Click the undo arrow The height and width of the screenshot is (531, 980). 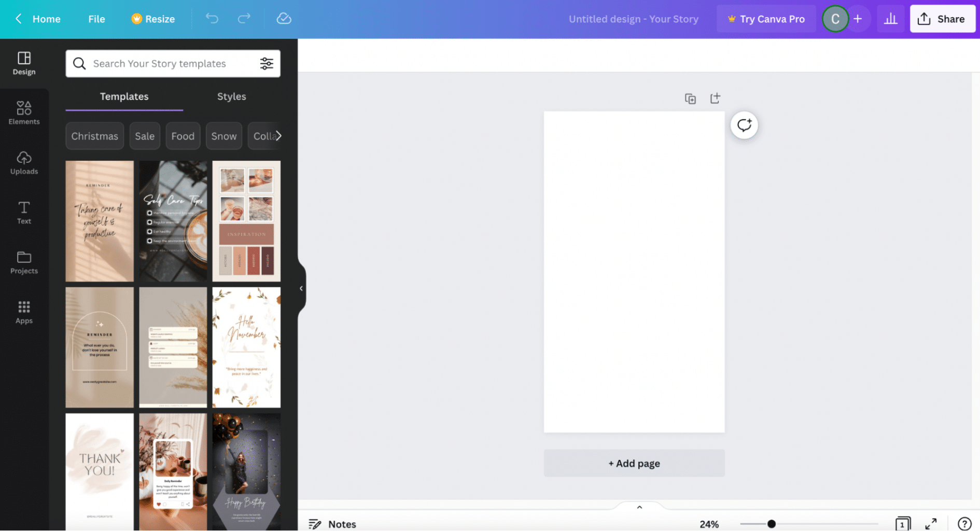[x=212, y=19]
